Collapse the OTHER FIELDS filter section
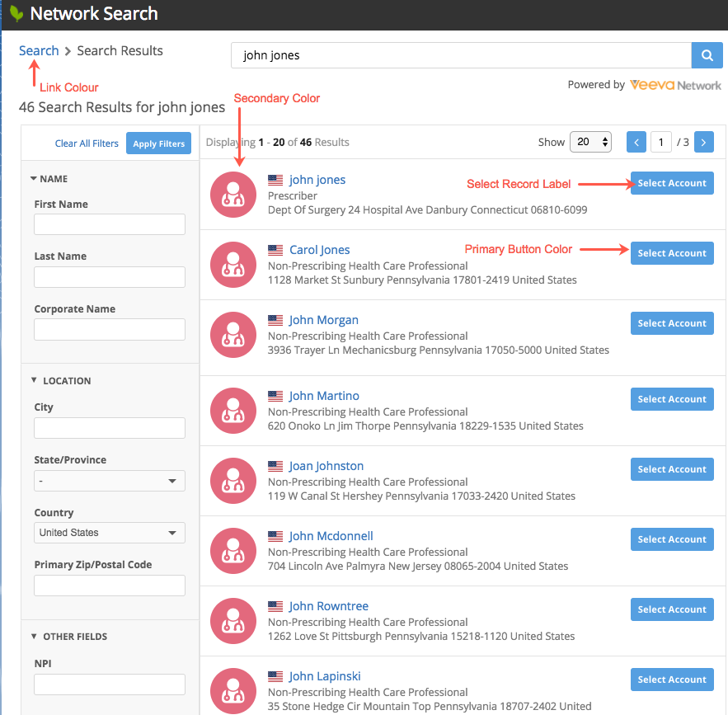This screenshot has height=715, width=728. (34, 637)
